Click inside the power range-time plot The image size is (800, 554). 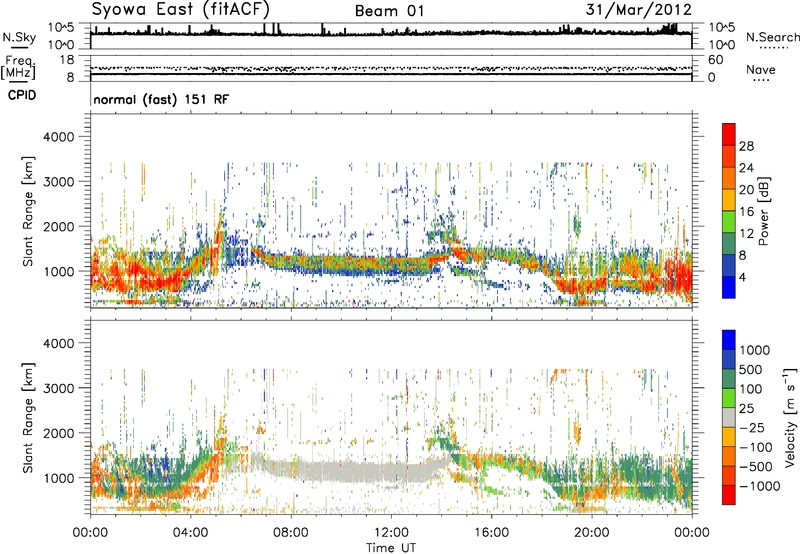(x=391, y=210)
